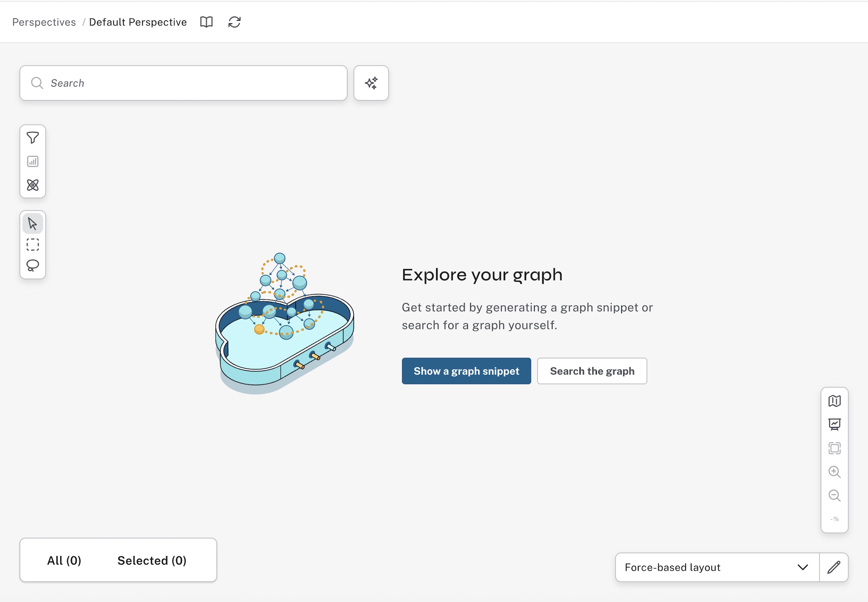Click the Search the graph button
The width and height of the screenshot is (868, 602).
(592, 371)
